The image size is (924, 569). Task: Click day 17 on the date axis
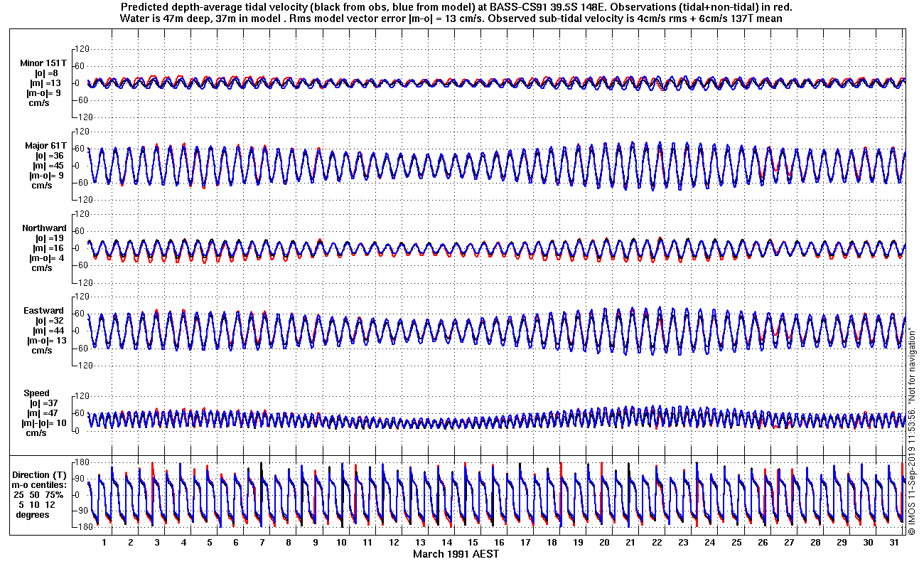pos(525,543)
